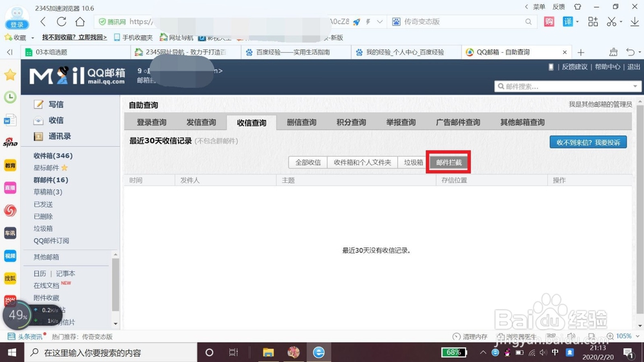Open 草稿箱(3) folder
Screen dimensions: 644x362
pos(48,192)
